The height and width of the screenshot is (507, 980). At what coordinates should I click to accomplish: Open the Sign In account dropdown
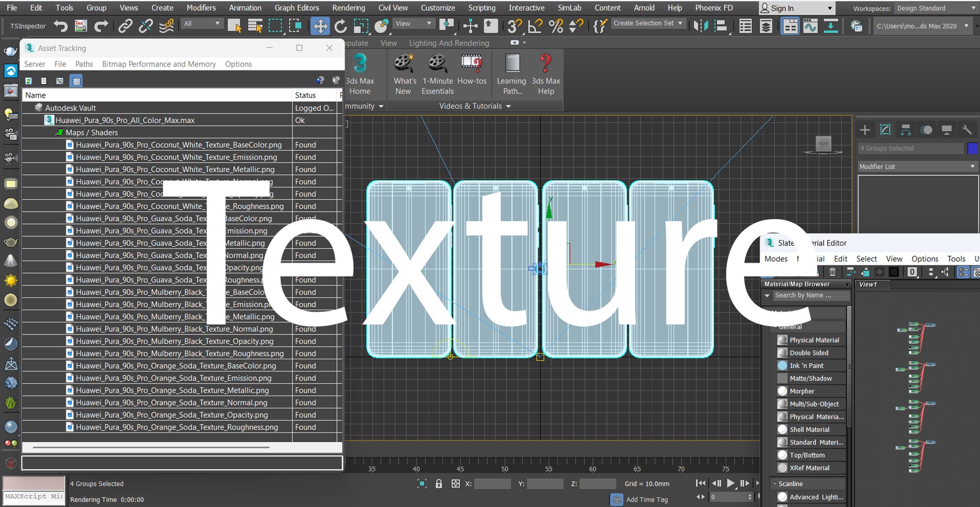(797, 8)
